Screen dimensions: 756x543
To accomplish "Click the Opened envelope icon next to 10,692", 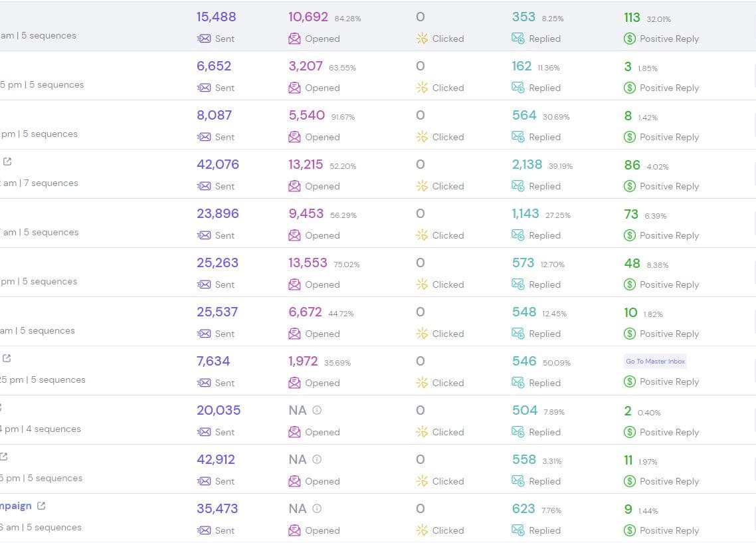I will (x=294, y=39).
